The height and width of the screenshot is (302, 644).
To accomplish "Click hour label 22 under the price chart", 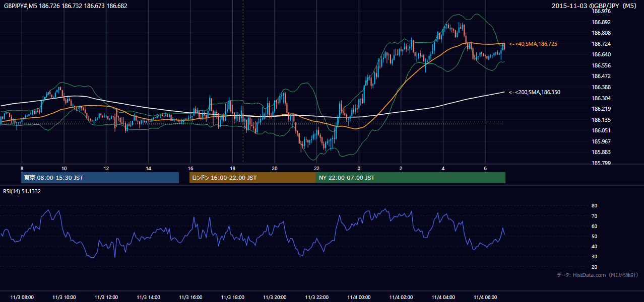I will [316, 168].
